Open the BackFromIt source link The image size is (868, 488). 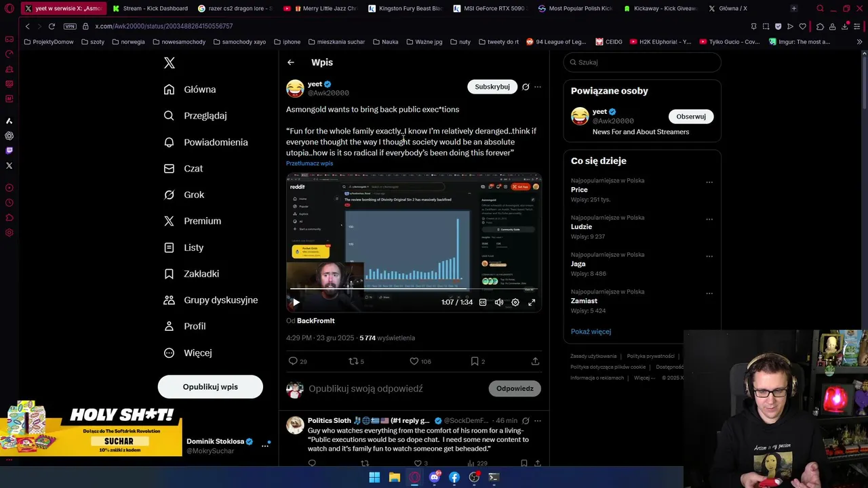[315, 321]
